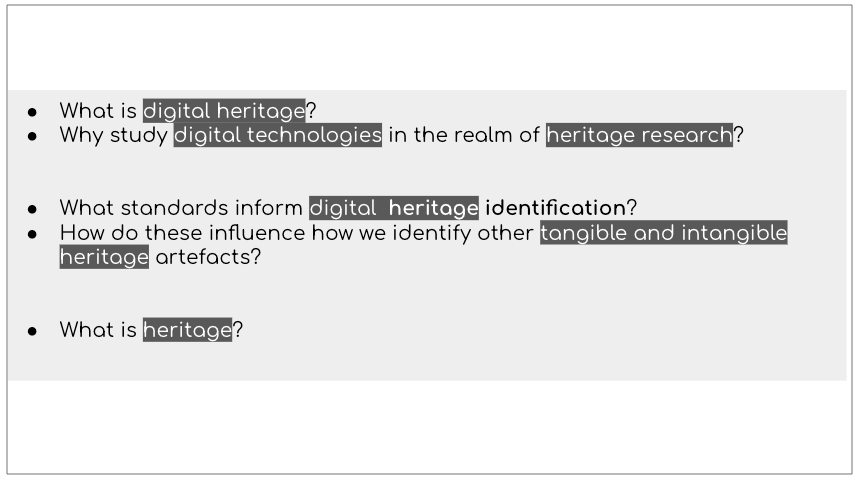856x480 pixels.
Task: Place cursor on the words "Why study"
Action: (x=113, y=135)
